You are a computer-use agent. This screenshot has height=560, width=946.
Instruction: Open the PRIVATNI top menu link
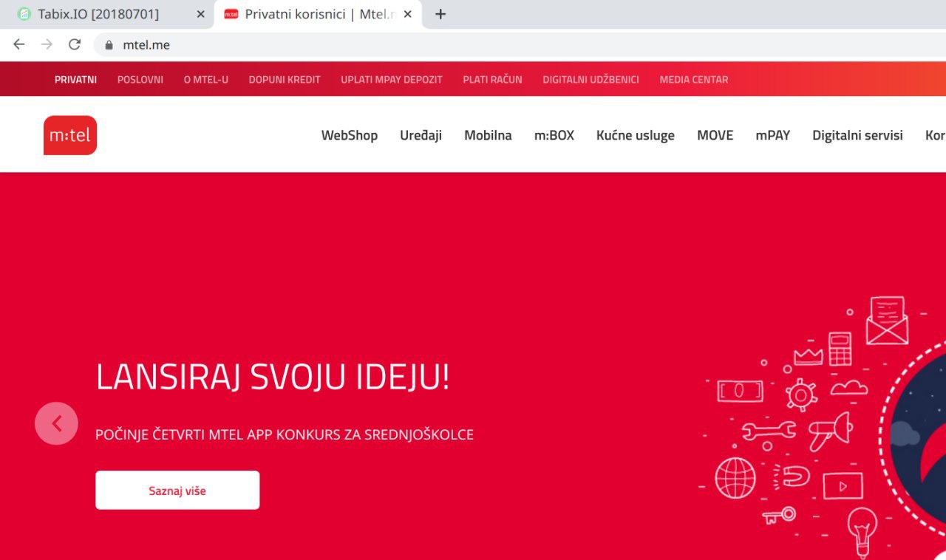75,80
